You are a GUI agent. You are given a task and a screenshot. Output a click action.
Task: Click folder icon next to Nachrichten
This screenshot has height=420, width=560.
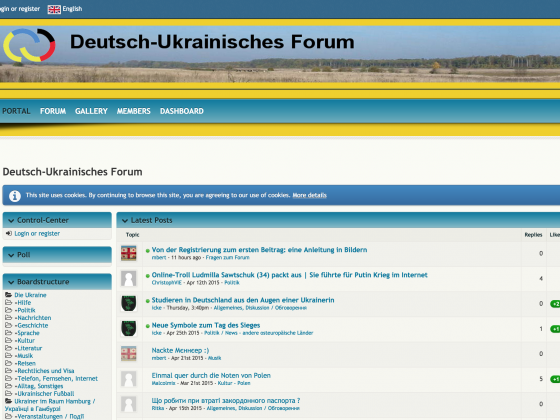(x=9, y=317)
